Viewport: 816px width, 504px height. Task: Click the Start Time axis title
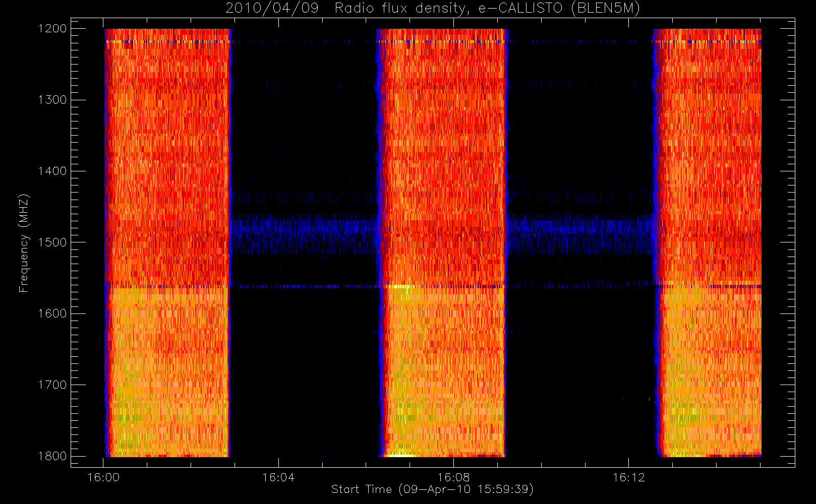click(432, 489)
